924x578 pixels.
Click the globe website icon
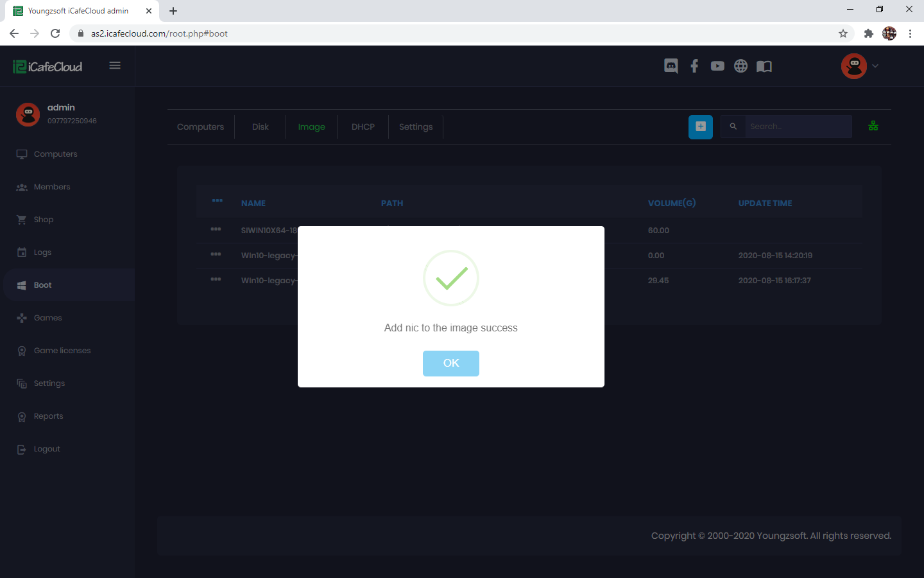(740, 66)
